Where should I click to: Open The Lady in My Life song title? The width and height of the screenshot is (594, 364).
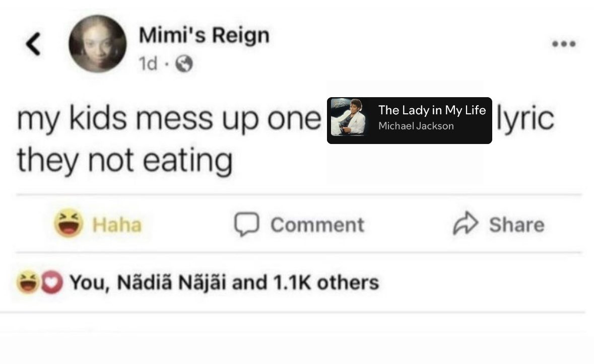pyautogui.click(x=432, y=110)
